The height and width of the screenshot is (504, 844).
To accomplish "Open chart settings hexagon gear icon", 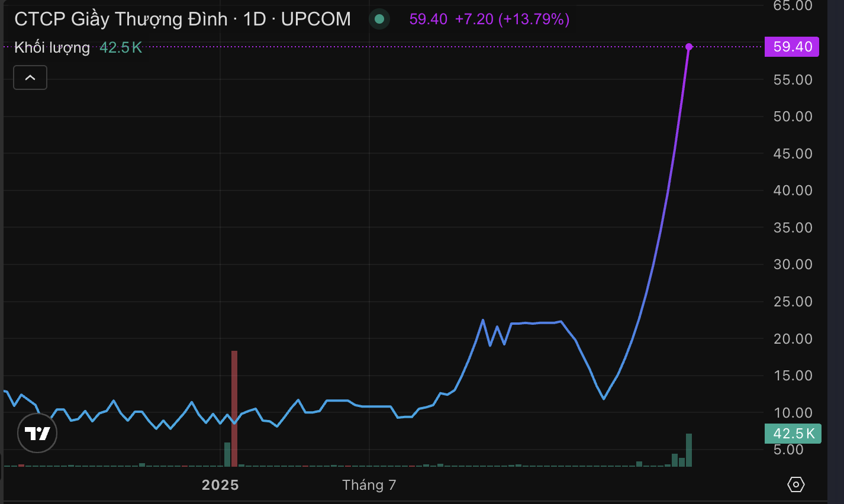I will point(796,484).
